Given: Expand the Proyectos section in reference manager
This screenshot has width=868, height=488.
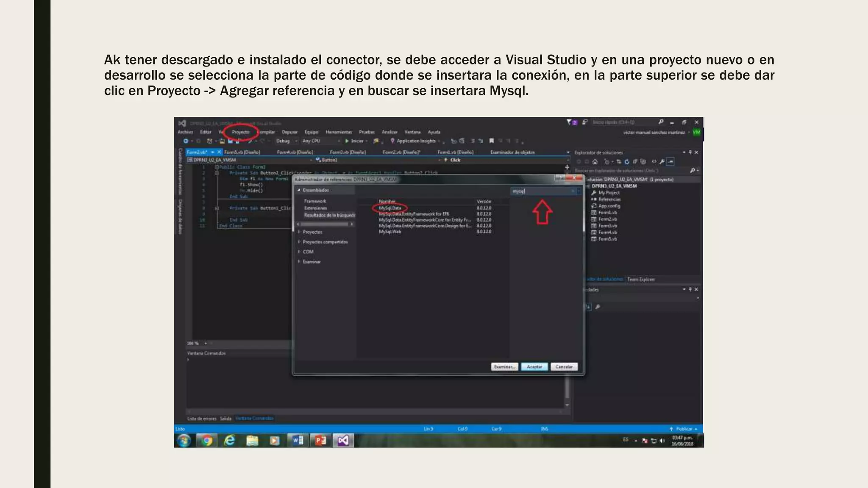Looking at the screenshot, I should point(299,232).
